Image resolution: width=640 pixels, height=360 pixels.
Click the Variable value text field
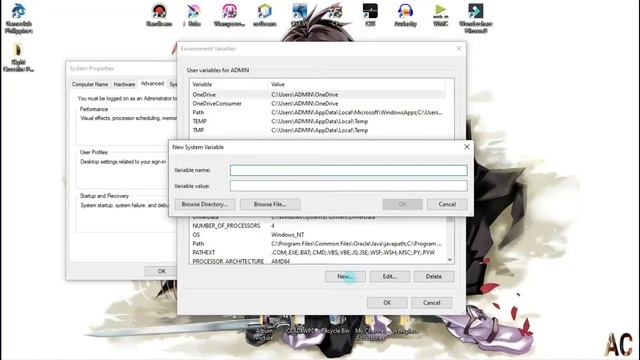[349, 186]
